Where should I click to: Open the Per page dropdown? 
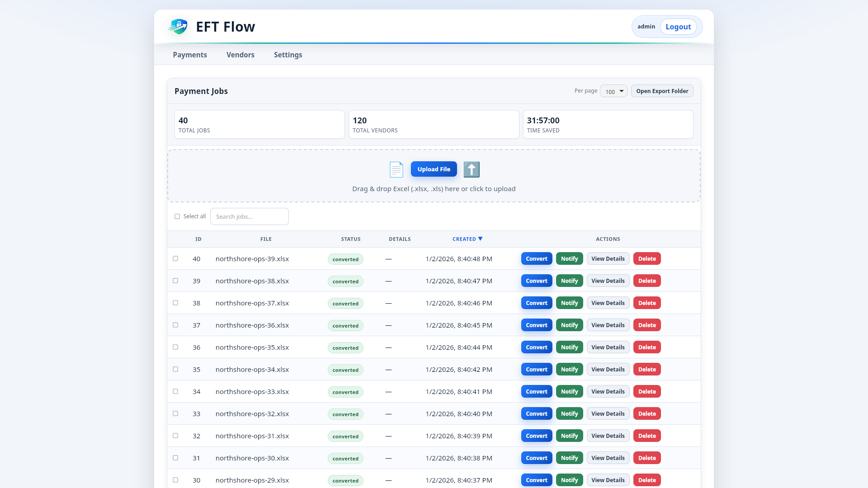(x=613, y=91)
